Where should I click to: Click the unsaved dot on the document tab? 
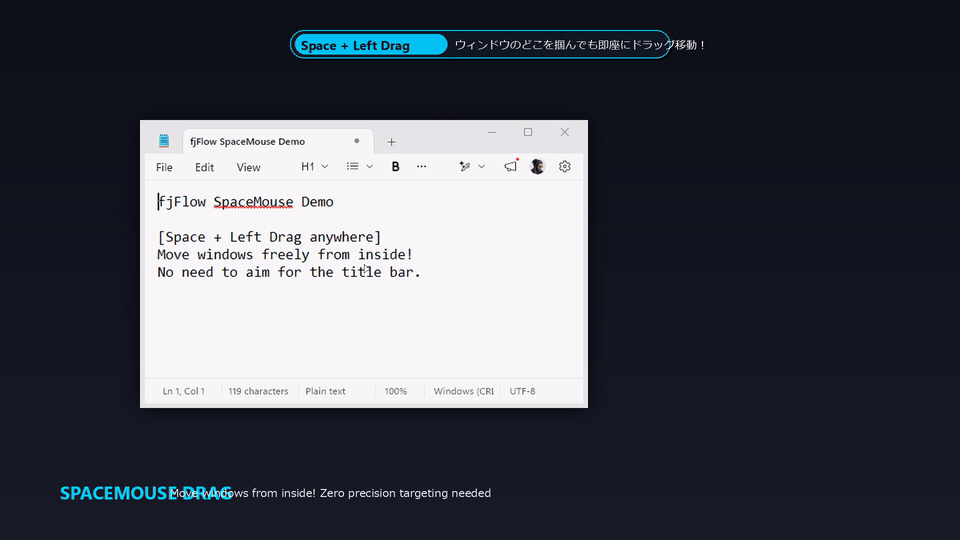click(356, 141)
